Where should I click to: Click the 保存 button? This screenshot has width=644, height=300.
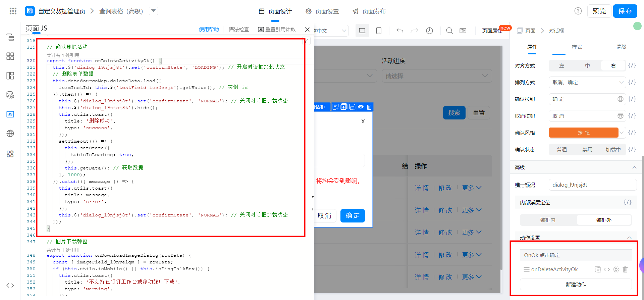pos(625,11)
